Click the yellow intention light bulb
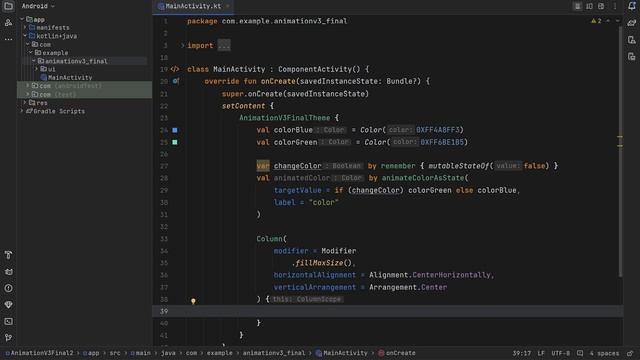The height and width of the screenshot is (360, 640). pos(193,301)
